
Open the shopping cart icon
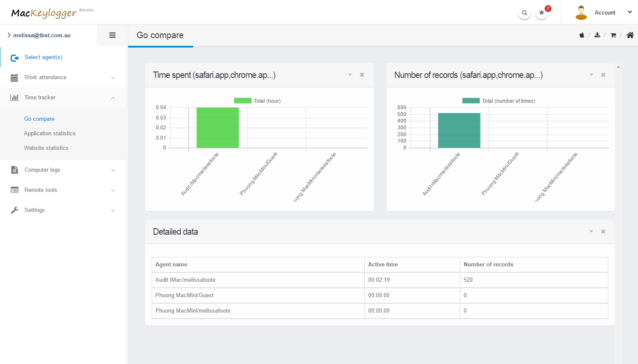613,35
